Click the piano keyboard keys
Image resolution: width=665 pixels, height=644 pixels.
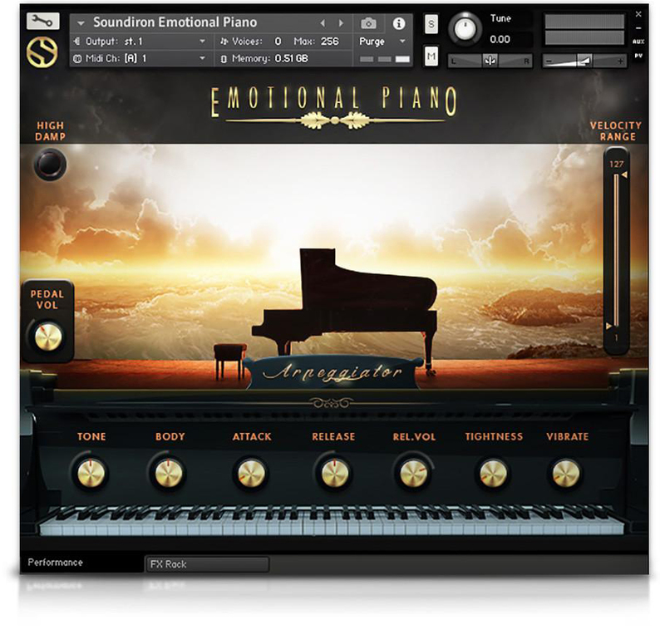(331, 521)
